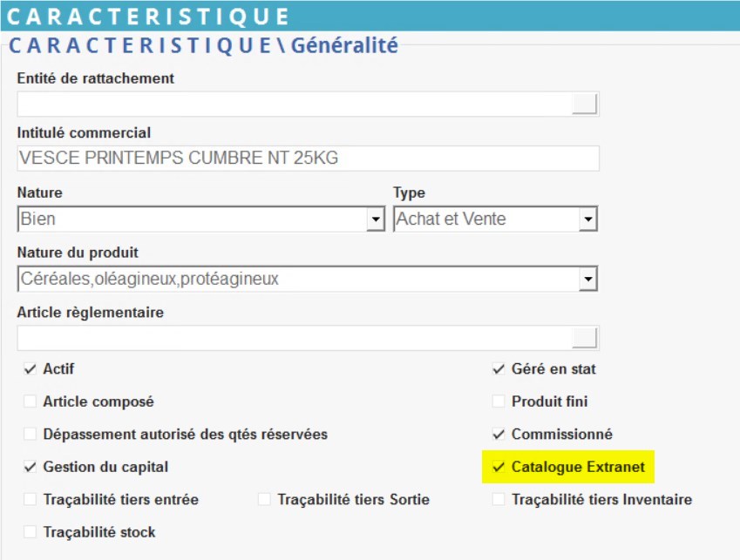Image resolution: width=740 pixels, height=560 pixels.
Task: Click the Entité de rattachement browse button
Action: [585, 105]
